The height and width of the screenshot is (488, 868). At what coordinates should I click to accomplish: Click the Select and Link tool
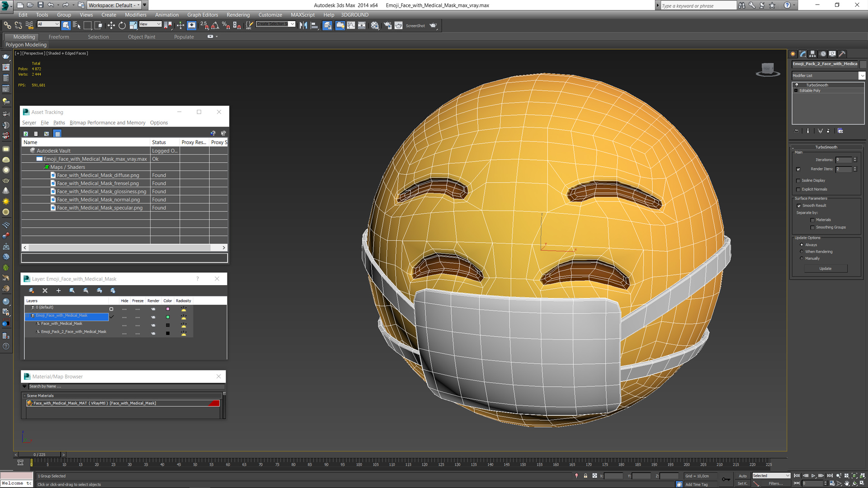pyautogui.click(x=7, y=26)
